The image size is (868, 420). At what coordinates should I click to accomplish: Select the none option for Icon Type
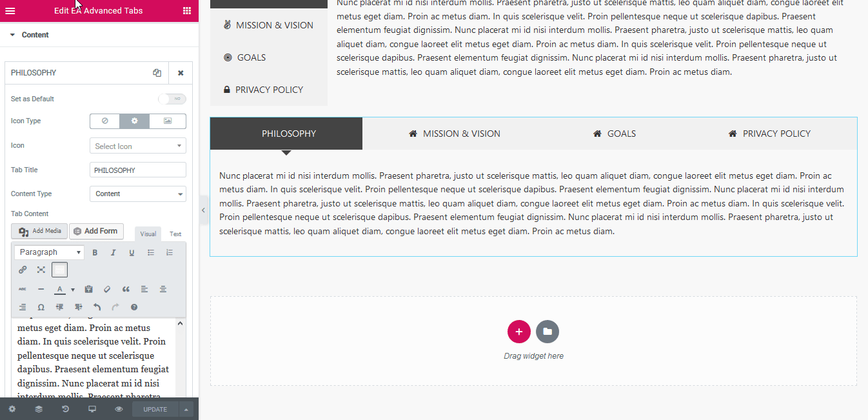pyautogui.click(x=104, y=121)
